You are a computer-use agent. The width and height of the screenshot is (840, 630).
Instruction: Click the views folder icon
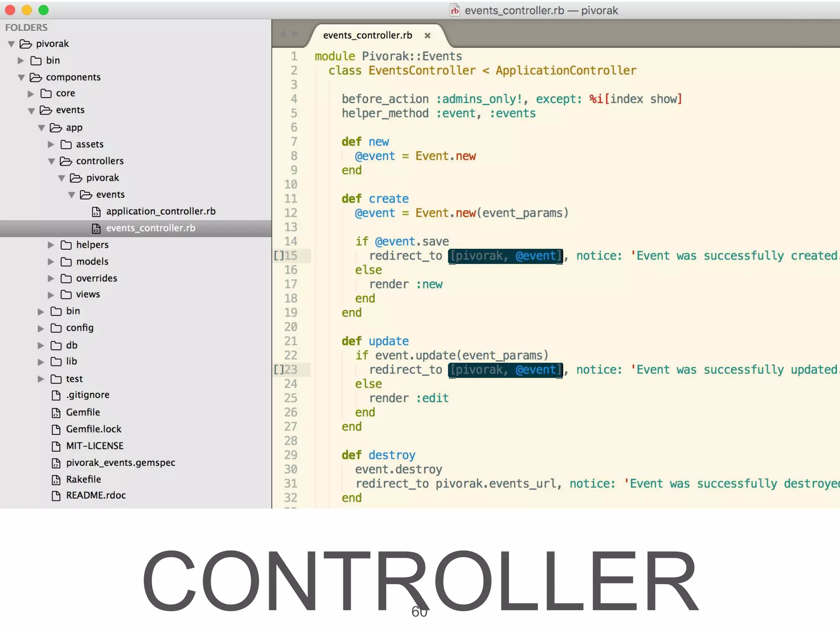click(x=66, y=294)
